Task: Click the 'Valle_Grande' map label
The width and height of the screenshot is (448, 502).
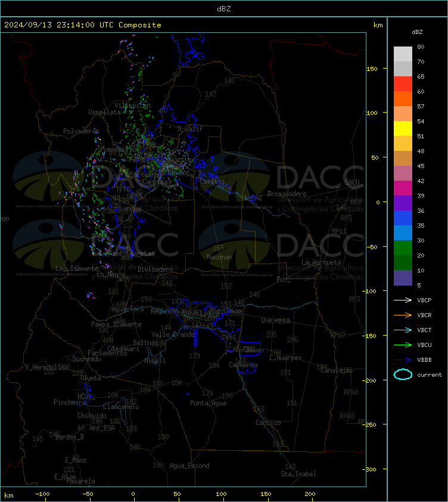Action: pos(173,334)
